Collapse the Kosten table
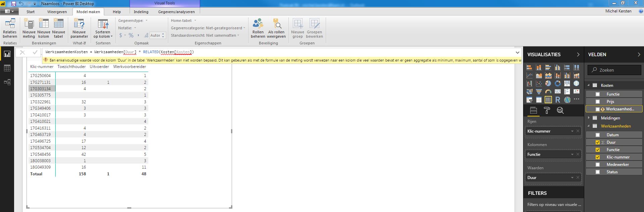Viewport: 644px width, 212px height. click(x=589, y=85)
